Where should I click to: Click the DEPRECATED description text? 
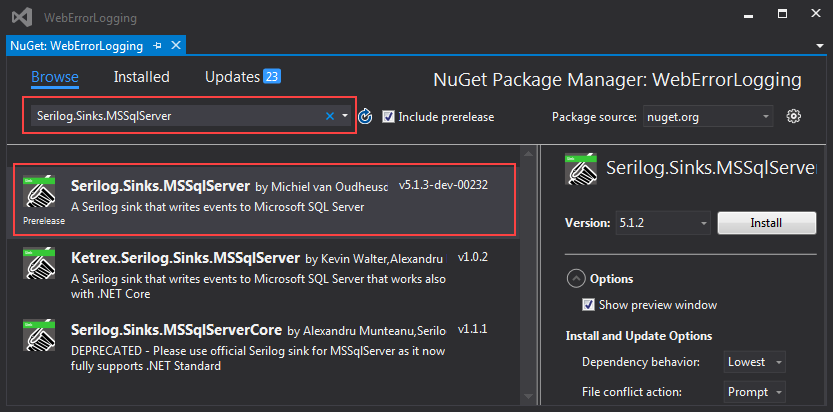258,358
